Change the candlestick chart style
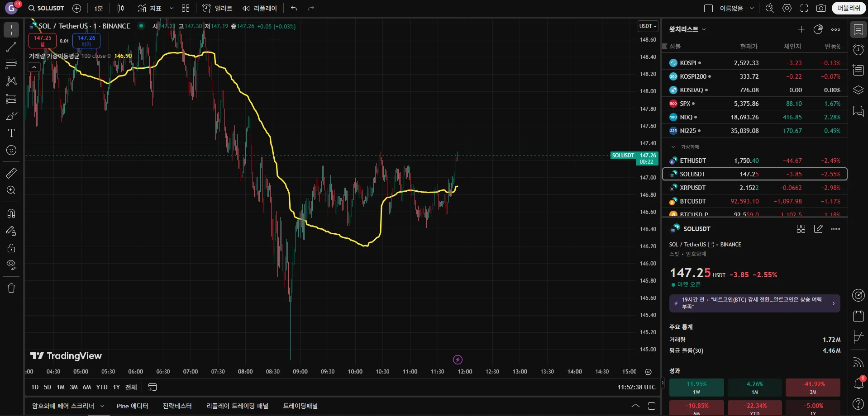 tap(120, 8)
